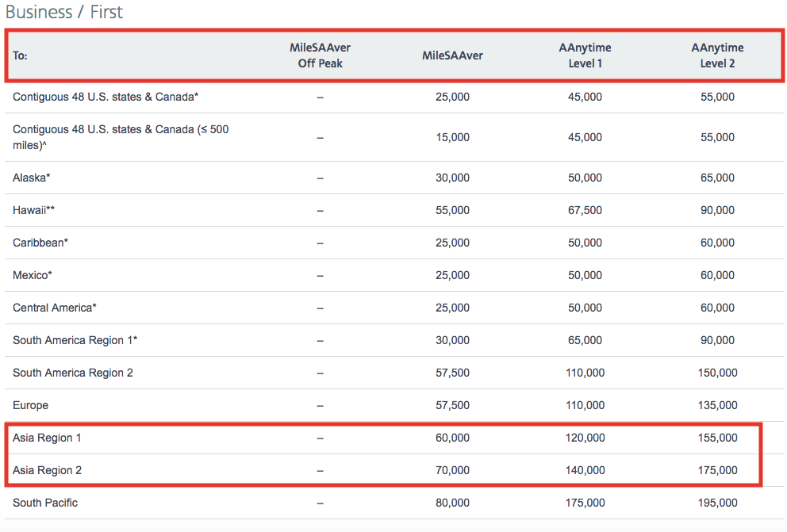Click the 15,000 MileSAAver value
787x532 pixels.
(x=453, y=137)
